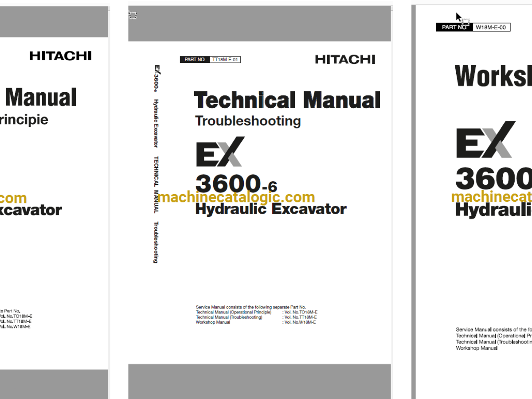Select "Workshop Manual" line on middle page

[213, 322]
